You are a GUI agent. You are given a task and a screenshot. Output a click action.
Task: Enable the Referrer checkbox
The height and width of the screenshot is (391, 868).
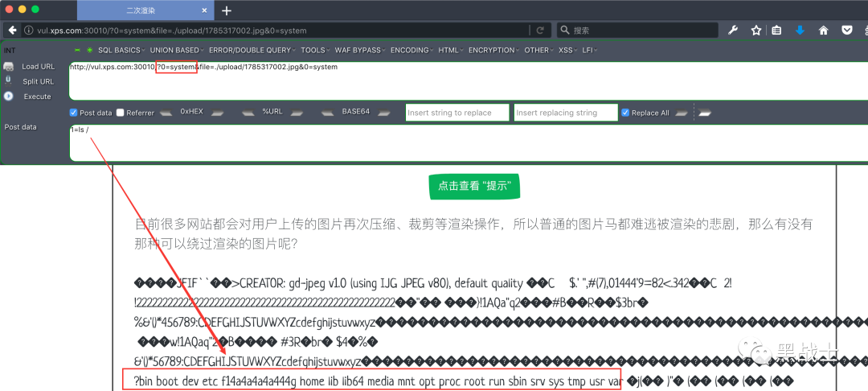coord(120,113)
